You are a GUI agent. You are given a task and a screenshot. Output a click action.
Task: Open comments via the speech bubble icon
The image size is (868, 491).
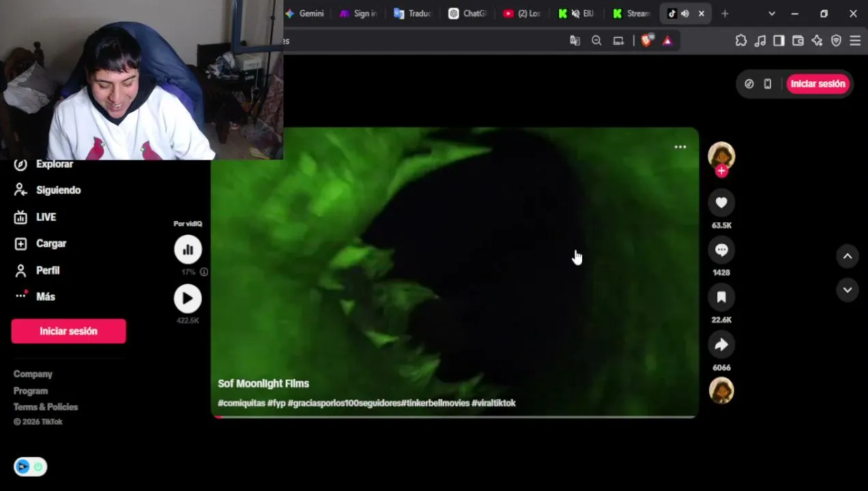[721, 250]
